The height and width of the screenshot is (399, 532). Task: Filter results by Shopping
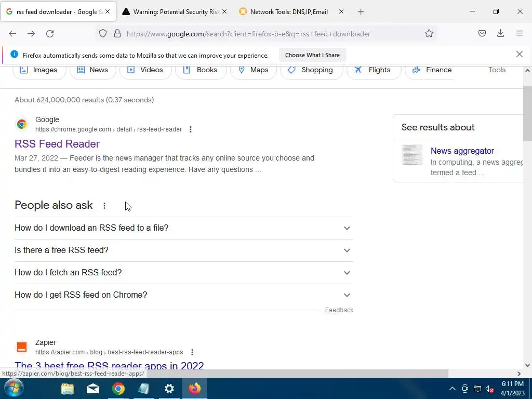[x=312, y=70]
